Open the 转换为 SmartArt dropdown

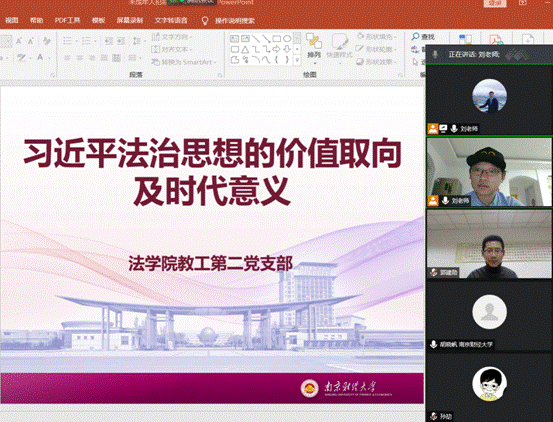[x=184, y=62]
